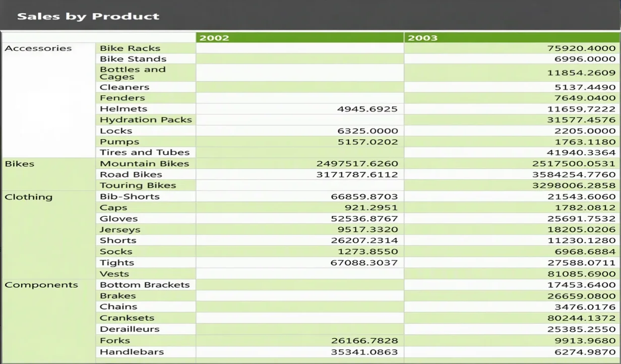The width and height of the screenshot is (621, 364).
Task: Click the Helmets product label
Action: pos(123,109)
